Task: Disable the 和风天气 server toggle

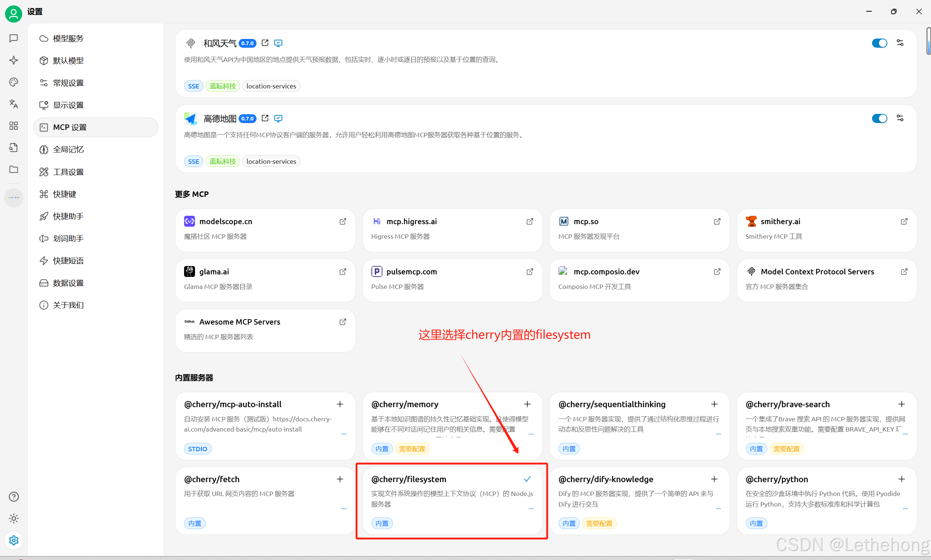Action: point(879,43)
